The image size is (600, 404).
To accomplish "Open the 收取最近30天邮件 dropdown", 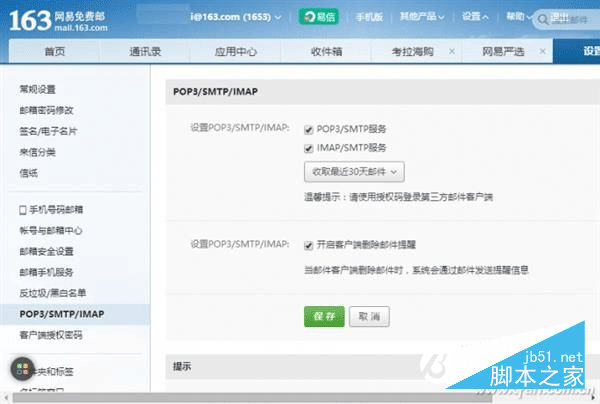I will point(354,172).
